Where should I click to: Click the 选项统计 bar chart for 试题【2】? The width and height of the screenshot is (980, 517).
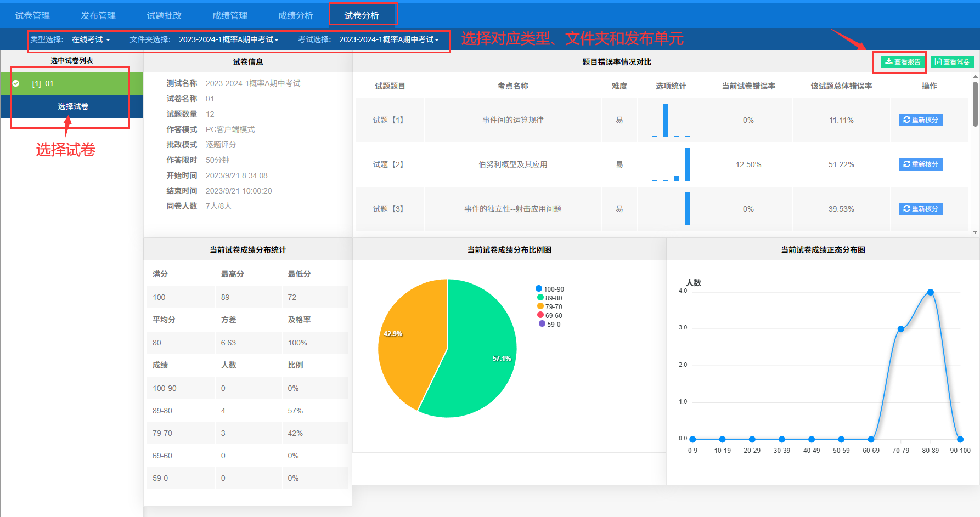pyautogui.click(x=671, y=164)
